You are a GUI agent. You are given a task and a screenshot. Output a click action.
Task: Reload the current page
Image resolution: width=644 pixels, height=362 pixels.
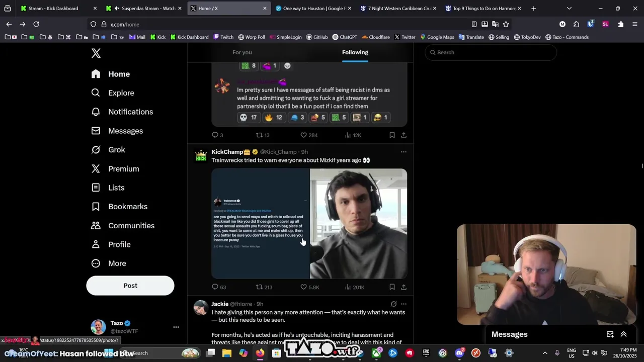pyautogui.click(x=36, y=24)
